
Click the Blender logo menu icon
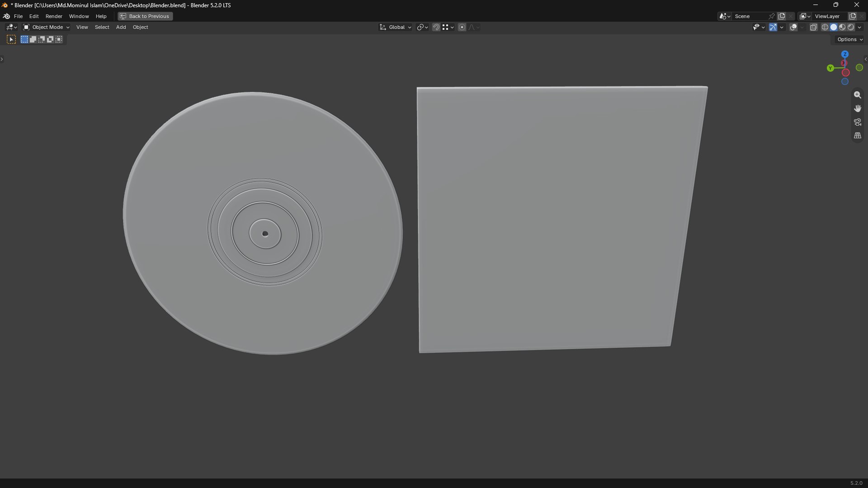(6, 16)
